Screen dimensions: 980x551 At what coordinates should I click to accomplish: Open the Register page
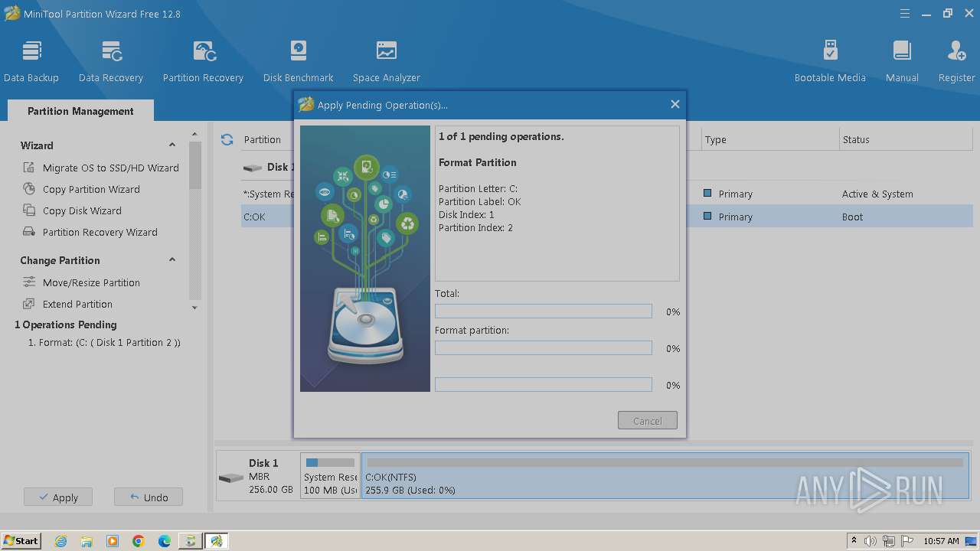point(956,61)
